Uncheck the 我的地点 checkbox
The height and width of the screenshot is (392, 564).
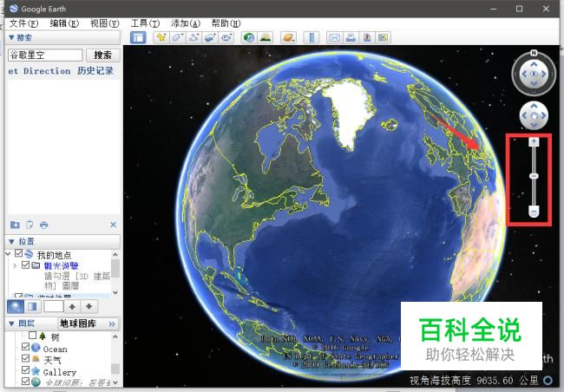pyautogui.click(x=19, y=253)
